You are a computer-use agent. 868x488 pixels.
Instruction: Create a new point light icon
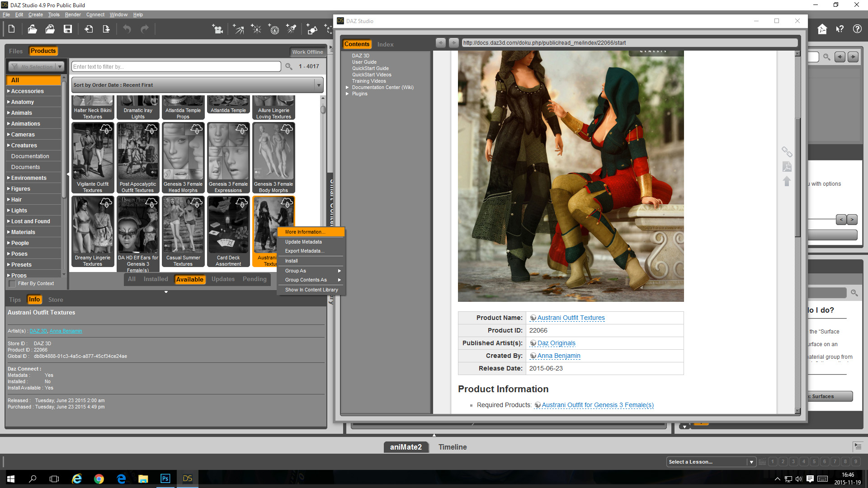[x=256, y=29]
